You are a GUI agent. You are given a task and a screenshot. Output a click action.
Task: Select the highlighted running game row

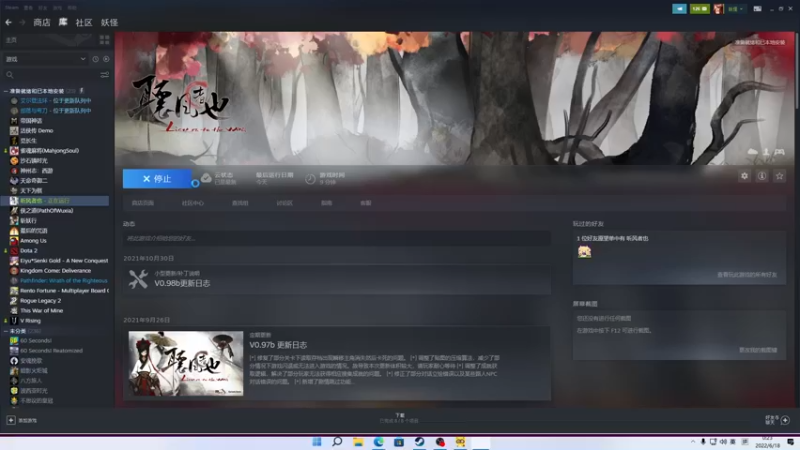[56, 201]
